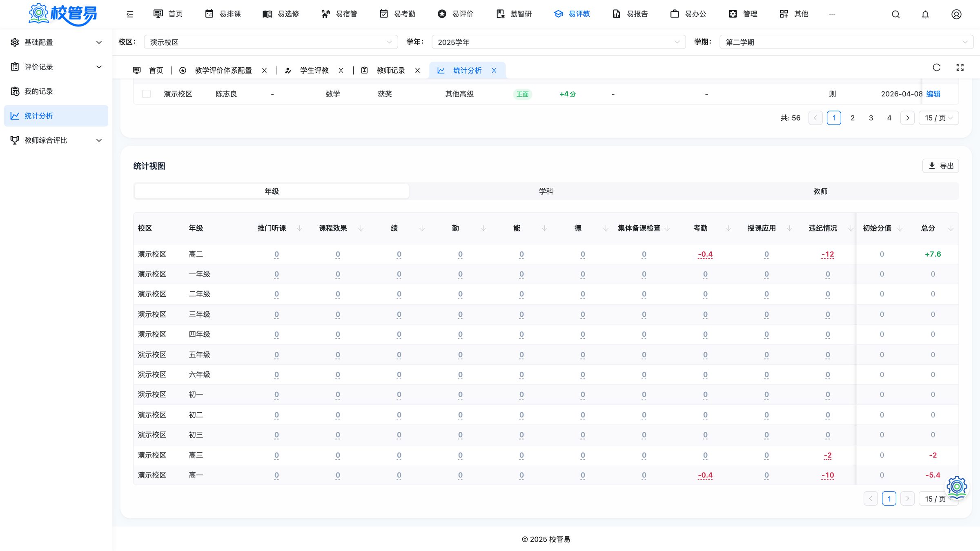Switch to 教师 statistics view
Image resolution: width=980 pixels, height=551 pixels.
(820, 191)
